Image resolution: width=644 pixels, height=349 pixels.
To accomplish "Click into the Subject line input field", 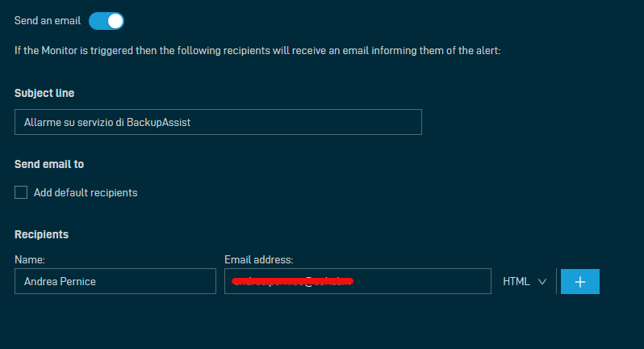I will (218, 122).
